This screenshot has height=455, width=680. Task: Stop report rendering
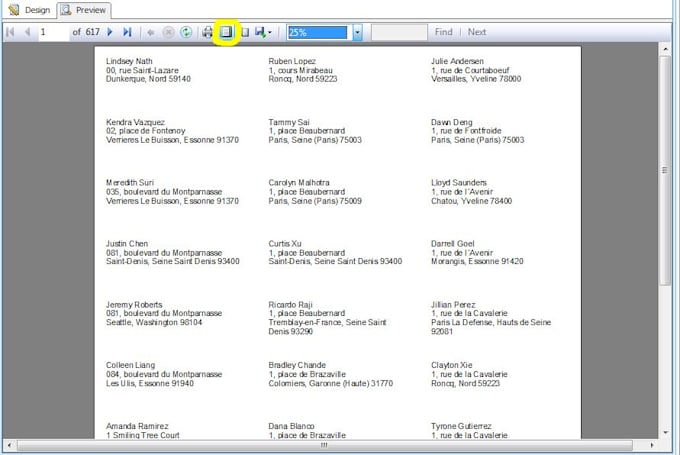(x=168, y=32)
